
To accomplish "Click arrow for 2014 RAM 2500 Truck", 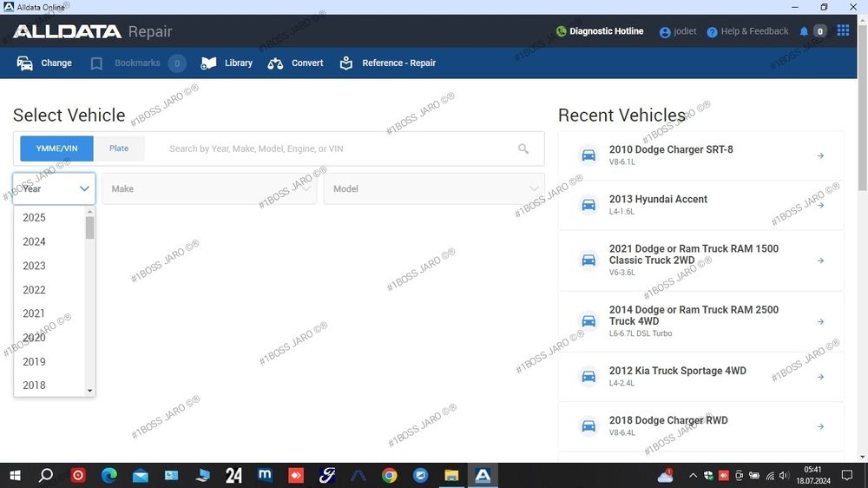I will click(820, 321).
